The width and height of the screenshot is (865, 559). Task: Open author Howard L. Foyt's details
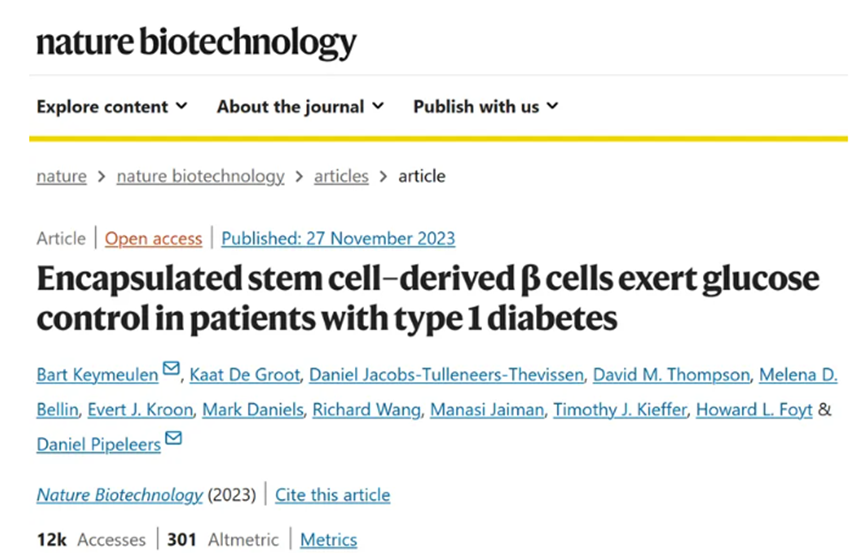tap(754, 409)
